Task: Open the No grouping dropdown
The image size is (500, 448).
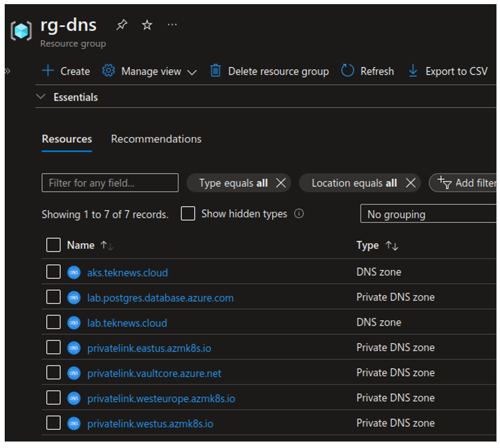Action: tap(429, 215)
